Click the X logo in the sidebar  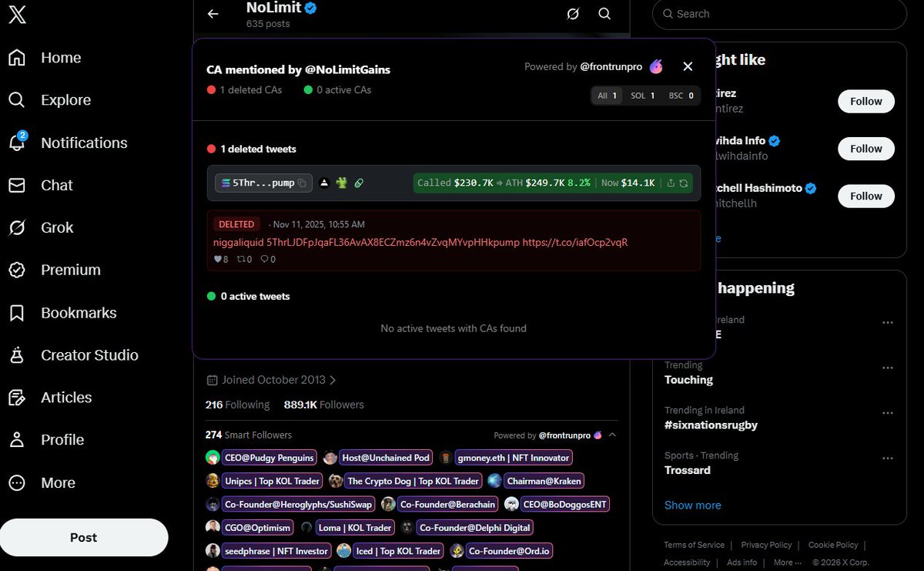(17, 15)
